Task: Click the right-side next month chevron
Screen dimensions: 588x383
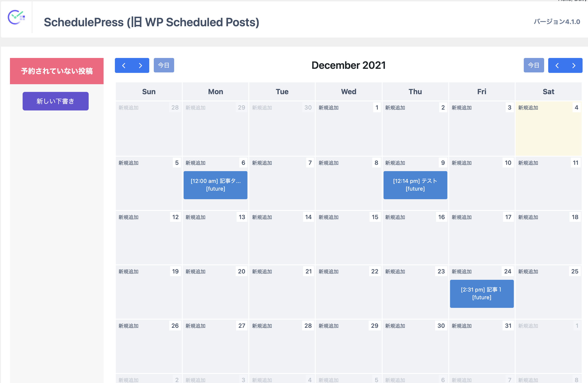Action: point(574,65)
